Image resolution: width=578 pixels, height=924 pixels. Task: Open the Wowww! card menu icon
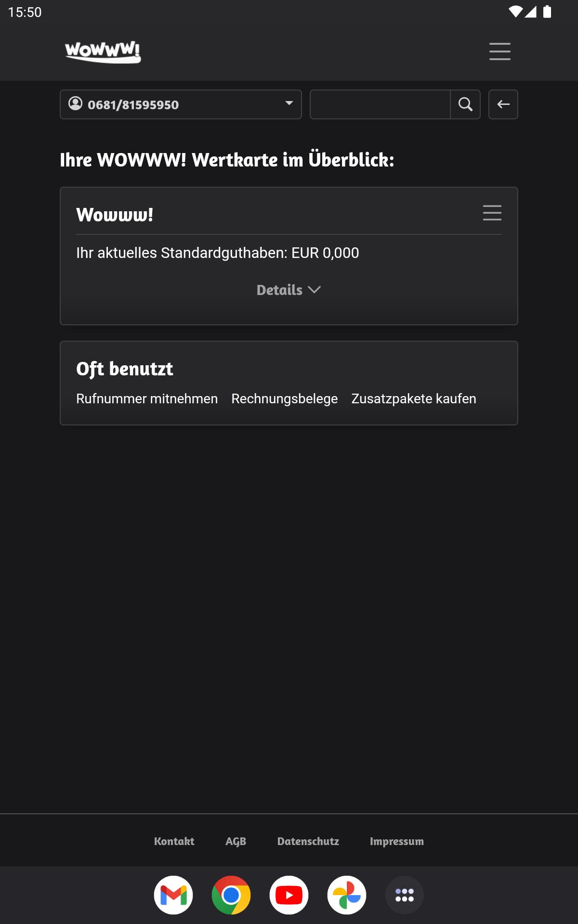(492, 213)
